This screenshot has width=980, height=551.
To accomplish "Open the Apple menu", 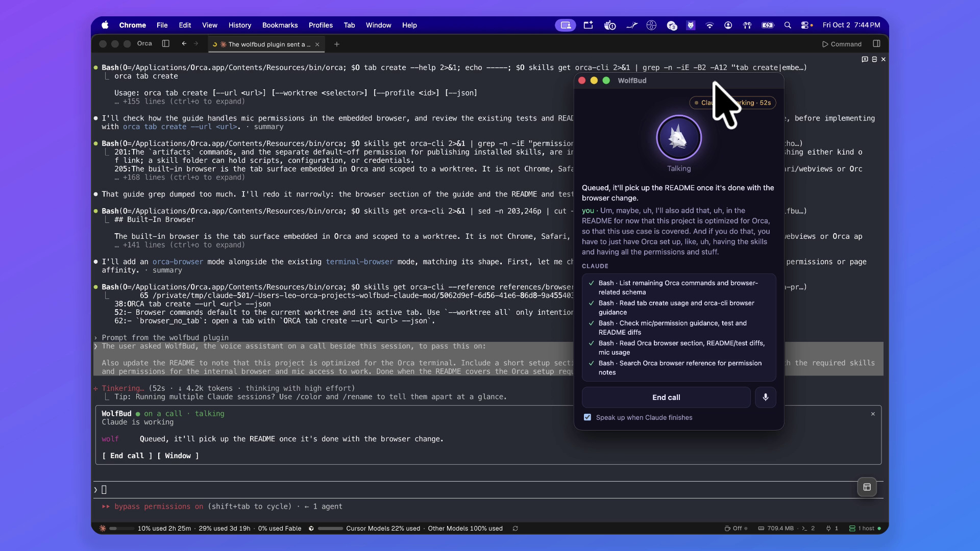I will coord(105,25).
